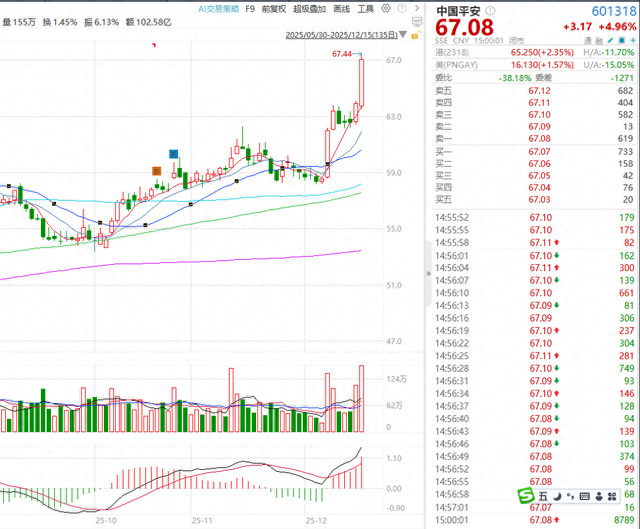Click the 通 tag below the price

click(587, 41)
